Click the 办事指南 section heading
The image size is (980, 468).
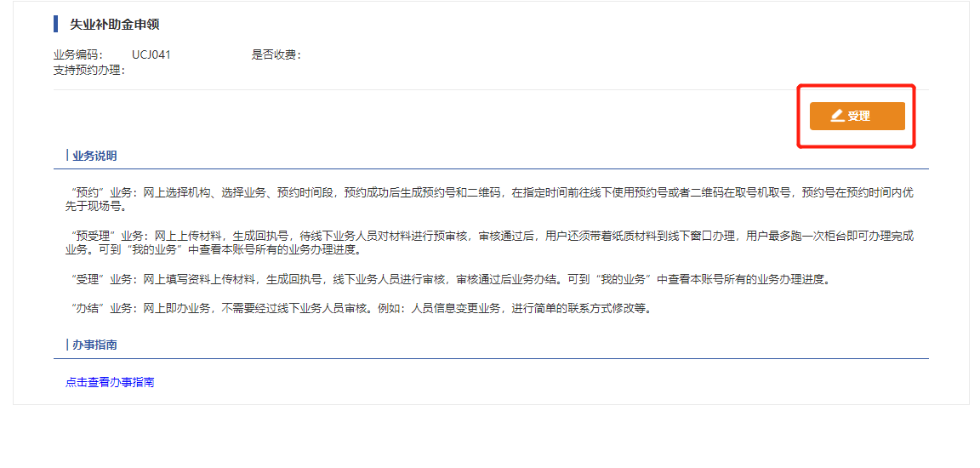(x=95, y=345)
